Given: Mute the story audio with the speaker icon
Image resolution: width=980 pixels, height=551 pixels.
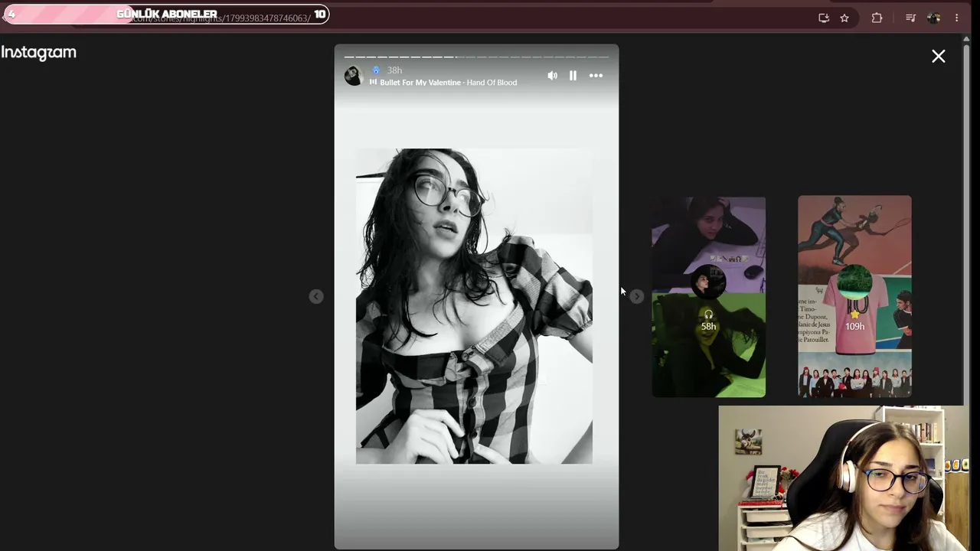Looking at the screenshot, I should click(x=552, y=76).
